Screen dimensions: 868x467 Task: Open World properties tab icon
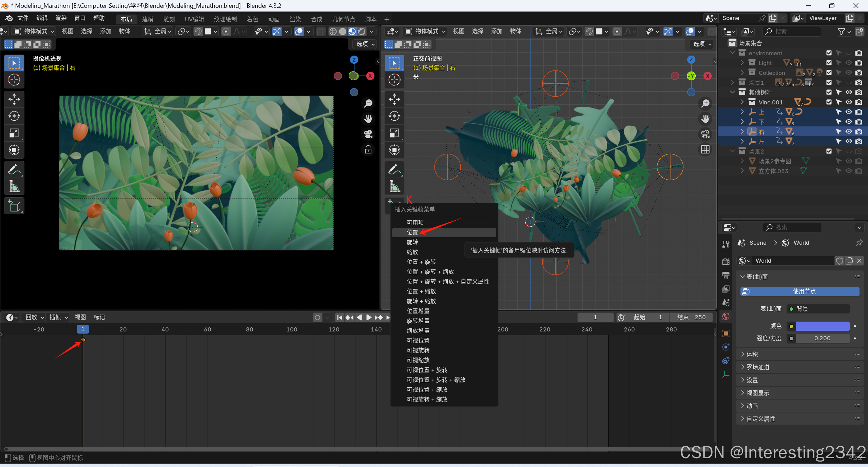[x=726, y=317]
